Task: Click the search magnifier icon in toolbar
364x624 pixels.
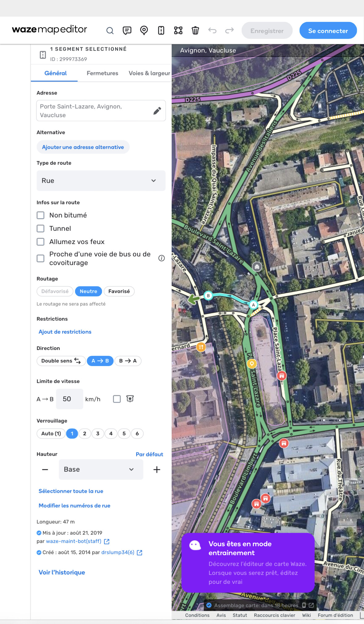Action: [x=110, y=31]
